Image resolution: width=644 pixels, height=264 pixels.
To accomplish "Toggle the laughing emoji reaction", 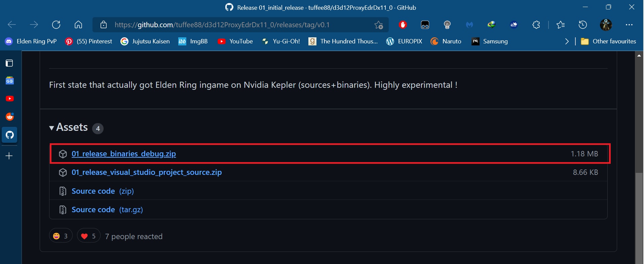I will 61,236.
